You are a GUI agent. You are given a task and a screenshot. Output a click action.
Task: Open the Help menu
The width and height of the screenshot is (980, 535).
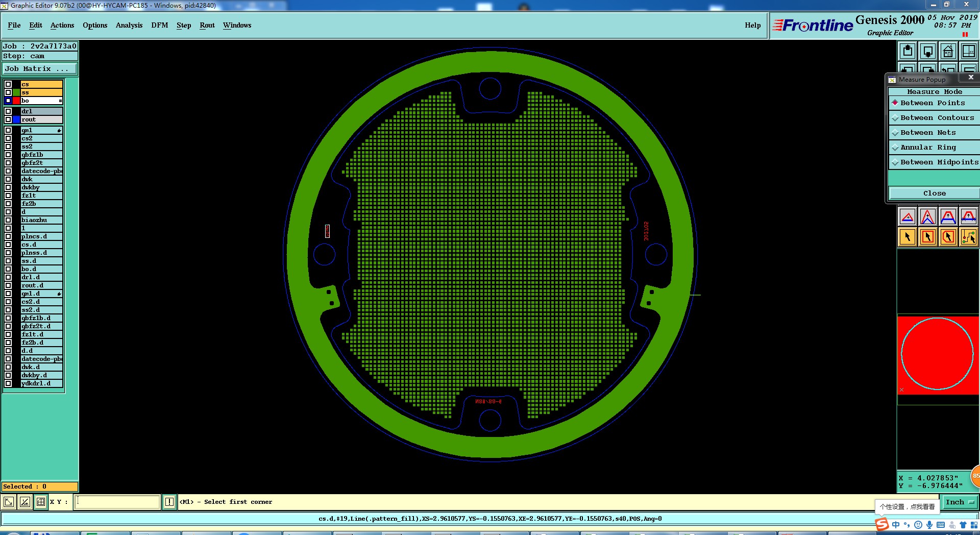tap(752, 25)
